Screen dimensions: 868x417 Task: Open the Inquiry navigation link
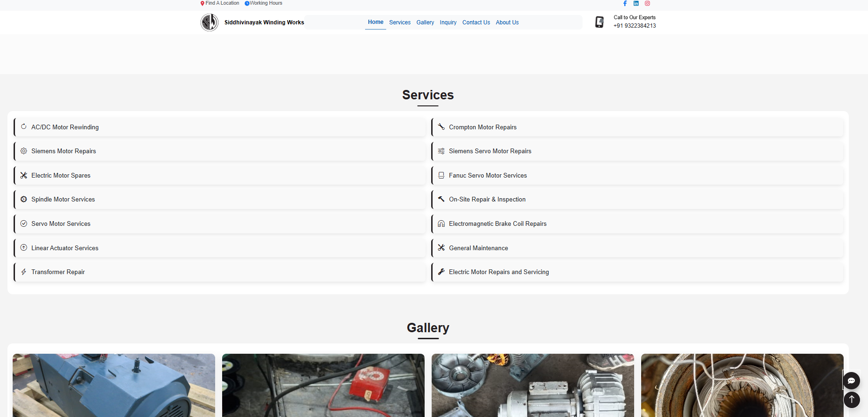click(448, 22)
